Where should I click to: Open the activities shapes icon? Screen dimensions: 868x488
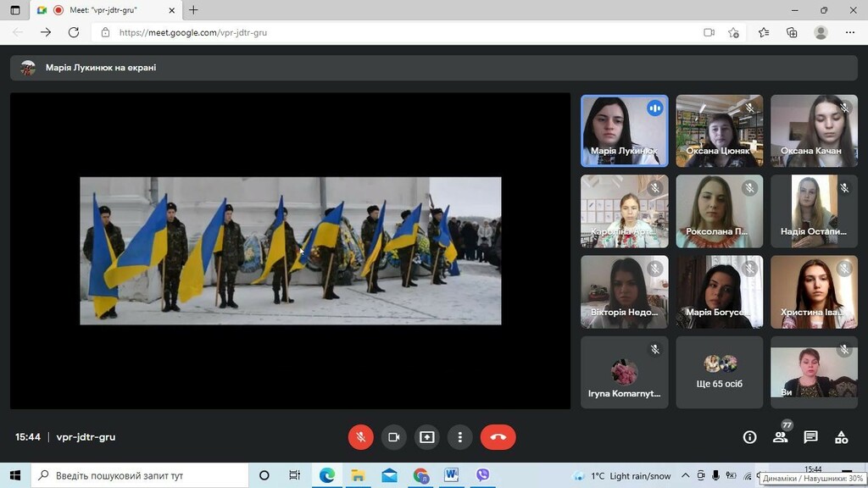(x=842, y=437)
